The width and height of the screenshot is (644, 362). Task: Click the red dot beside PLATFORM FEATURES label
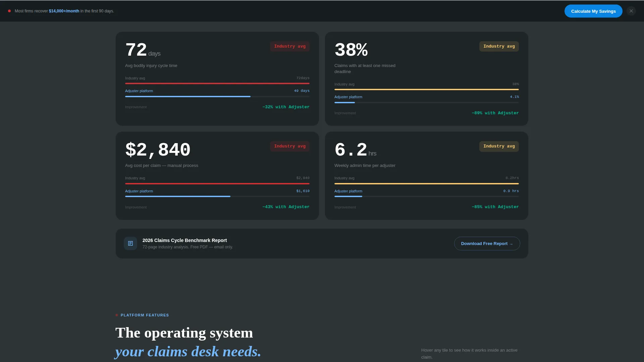click(117, 315)
